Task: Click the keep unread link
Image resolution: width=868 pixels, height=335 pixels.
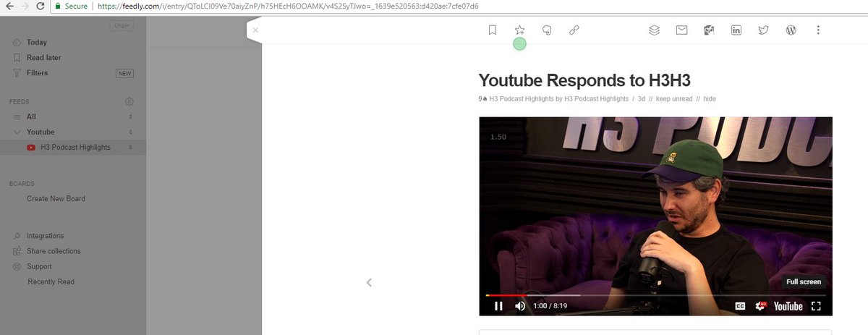Action: click(x=674, y=98)
